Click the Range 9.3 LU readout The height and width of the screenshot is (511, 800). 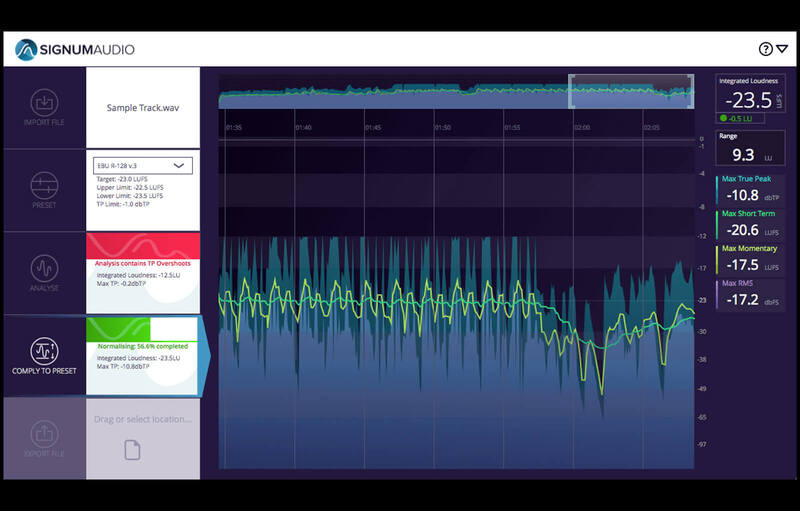pos(750,148)
